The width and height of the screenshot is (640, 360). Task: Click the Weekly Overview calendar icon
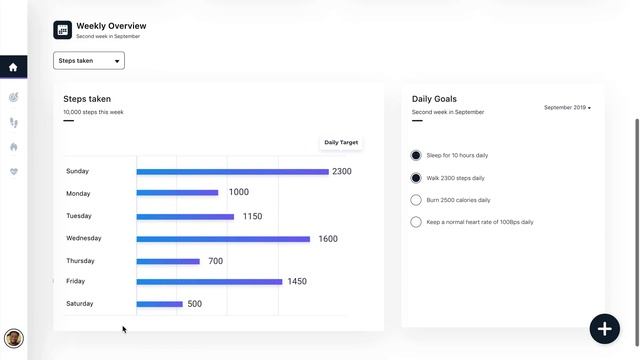pos(62,30)
